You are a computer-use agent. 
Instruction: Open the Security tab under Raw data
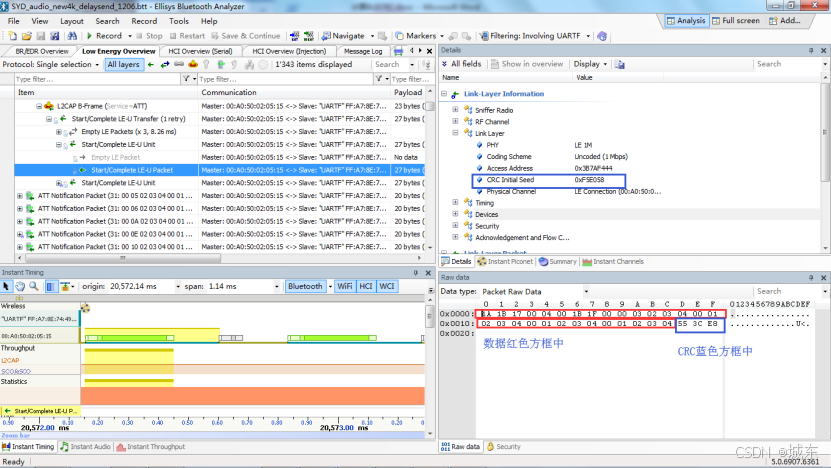click(x=503, y=447)
